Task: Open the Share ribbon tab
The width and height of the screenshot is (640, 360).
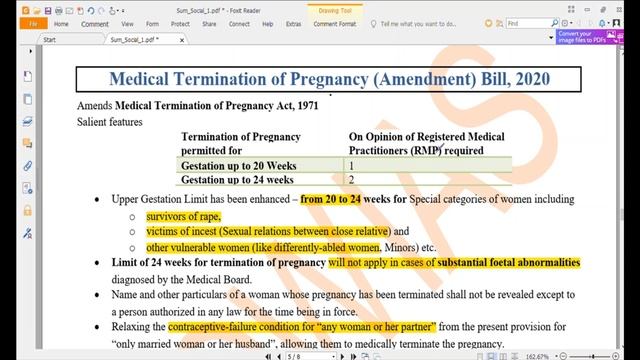Action: click(x=209, y=24)
